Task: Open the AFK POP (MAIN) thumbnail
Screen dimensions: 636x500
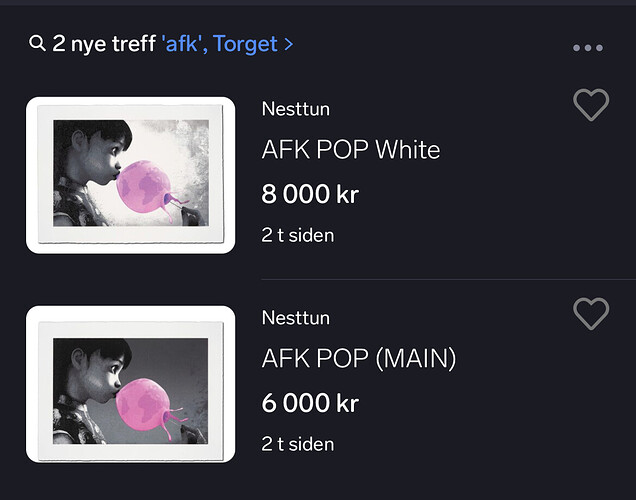Action: tap(131, 384)
